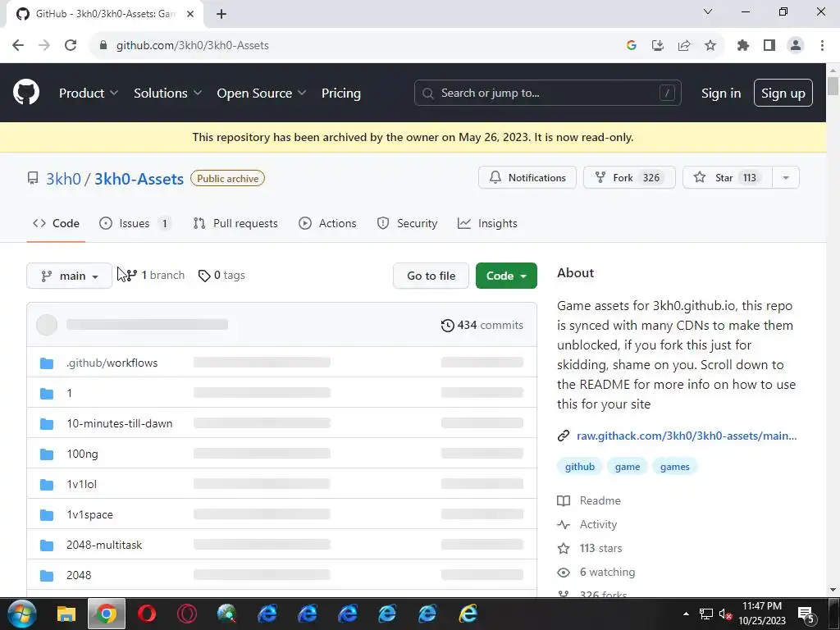The image size is (840, 630).
Task: Open the Action Center notifications icon
Action: (806, 614)
